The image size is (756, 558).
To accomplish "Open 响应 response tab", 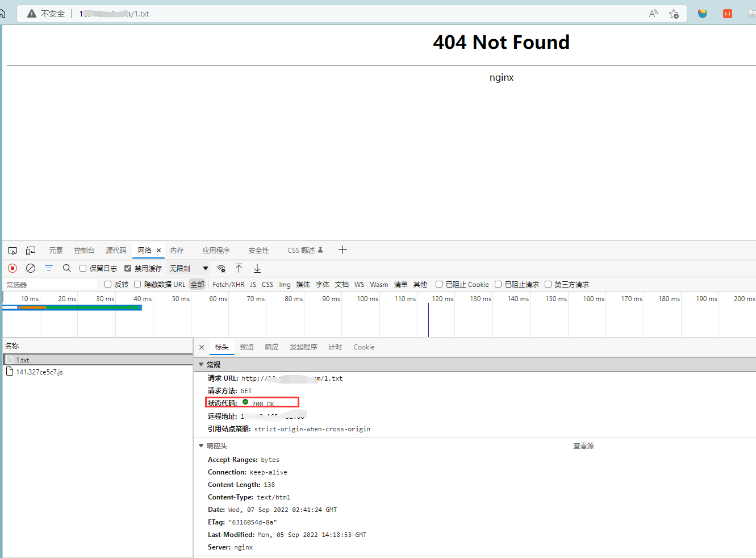I will (x=272, y=347).
